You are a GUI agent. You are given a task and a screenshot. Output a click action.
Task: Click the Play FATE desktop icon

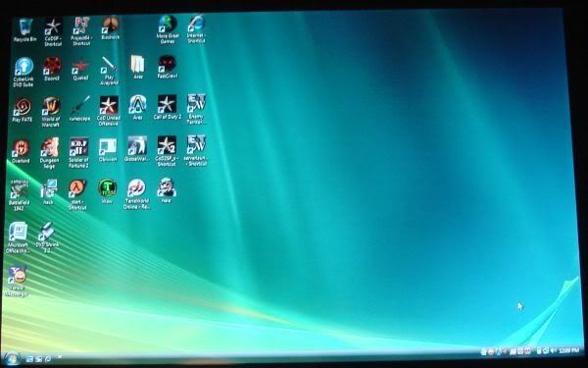23,110
